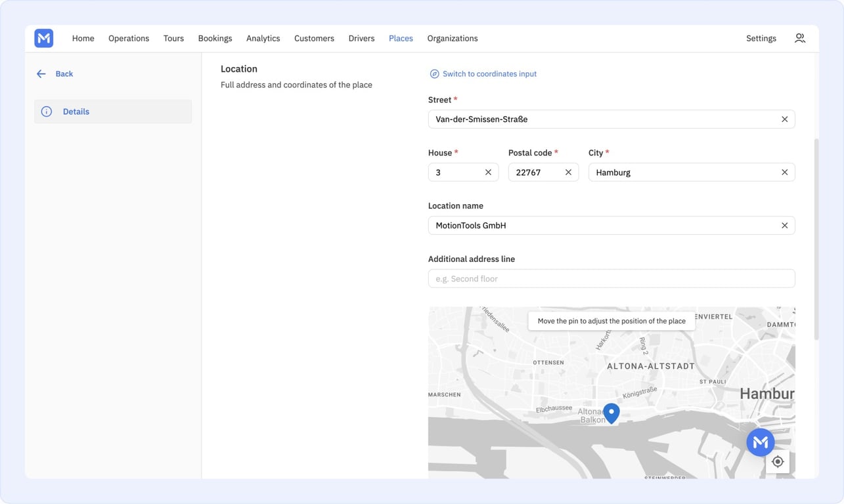The width and height of the screenshot is (844, 504).
Task: Click the MotionTools logo icon
Action: [44, 38]
